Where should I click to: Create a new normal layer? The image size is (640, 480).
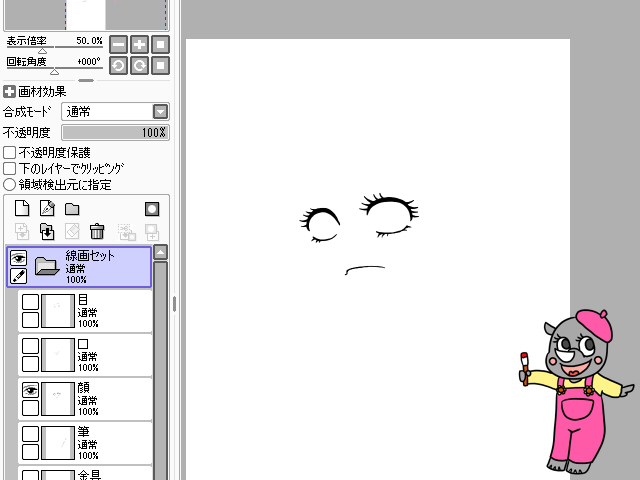(22, 208)
